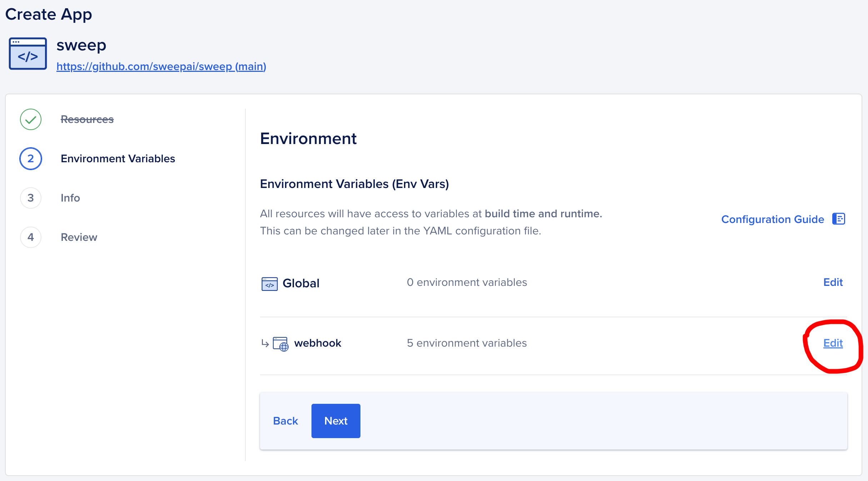Click the step 4 circle icon
Screen dimensions: 868x481
coord(31,237)
